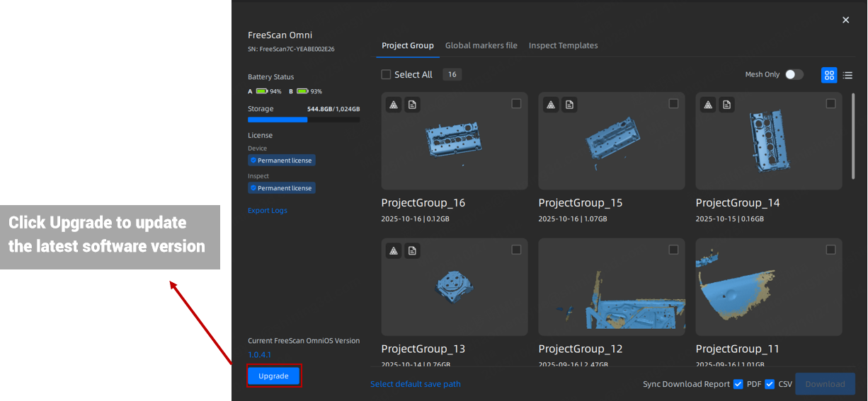Click the ProjectGroup_12 title text
Screen dimensions: 868x401
click(x=581, y=349)
